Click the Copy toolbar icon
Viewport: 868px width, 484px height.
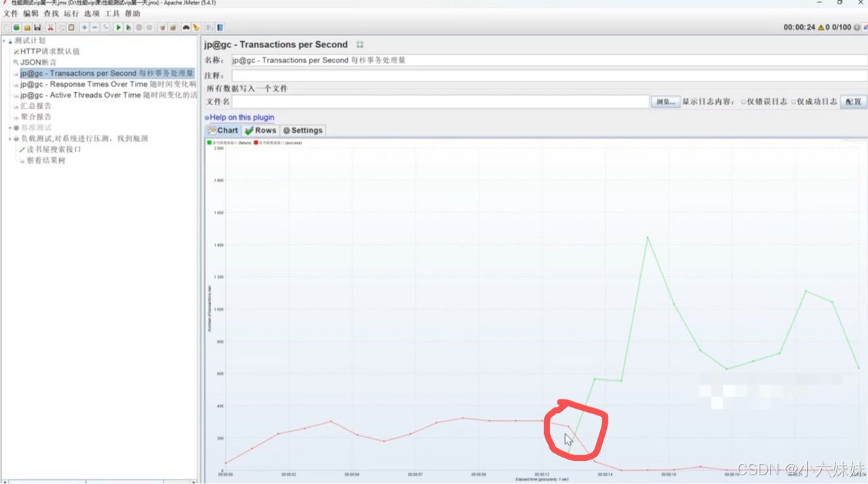click(x=61, y=27)
